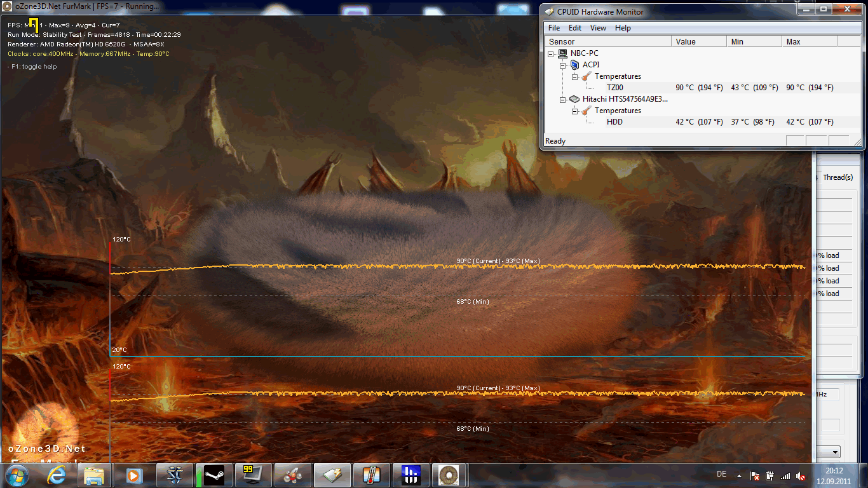This screenshot has width=868, height=488.
Task: Open the blue bars app on the taskbar
Action: pyautogui.click(x=411, y=475)
